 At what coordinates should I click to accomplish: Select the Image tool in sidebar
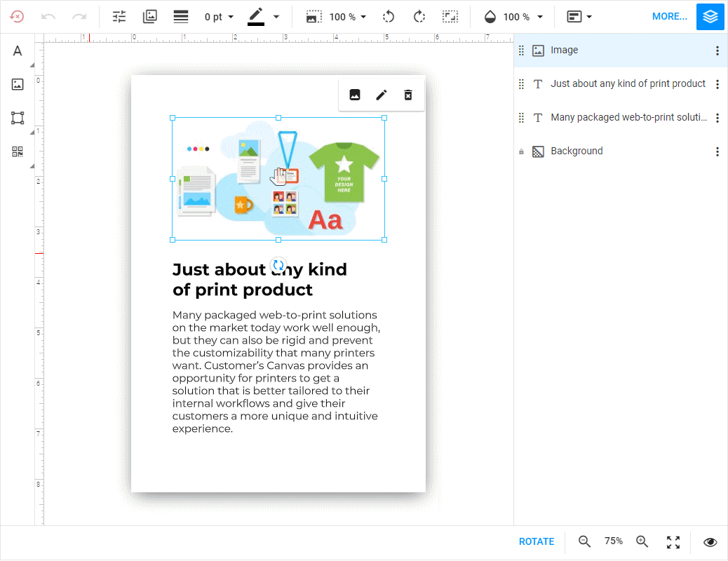click(17, 84)
